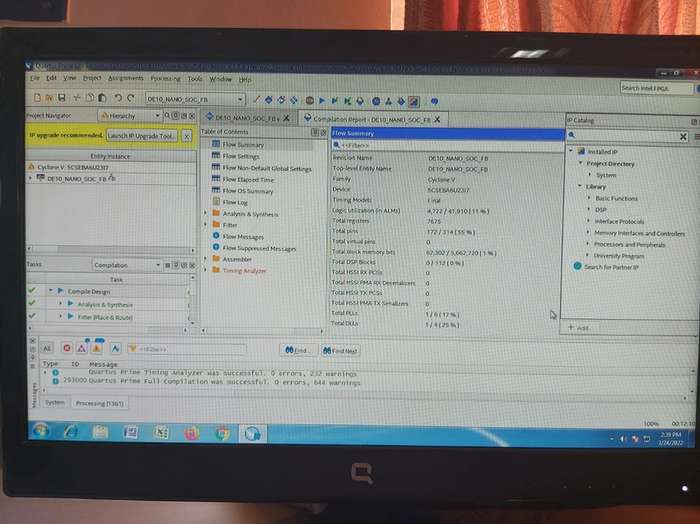Click the Paste toolbar icon
The width and height of the screenshot is (700, 524).
point(102,97)
